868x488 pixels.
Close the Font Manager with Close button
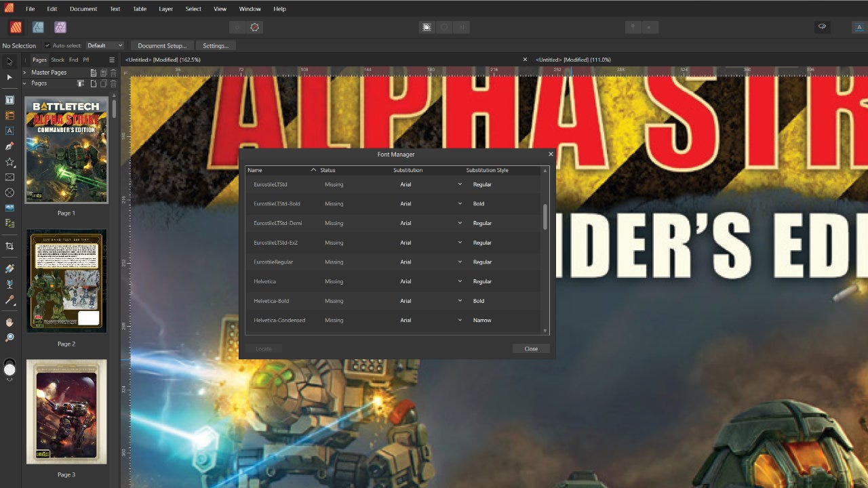click(x=531, y=348)
